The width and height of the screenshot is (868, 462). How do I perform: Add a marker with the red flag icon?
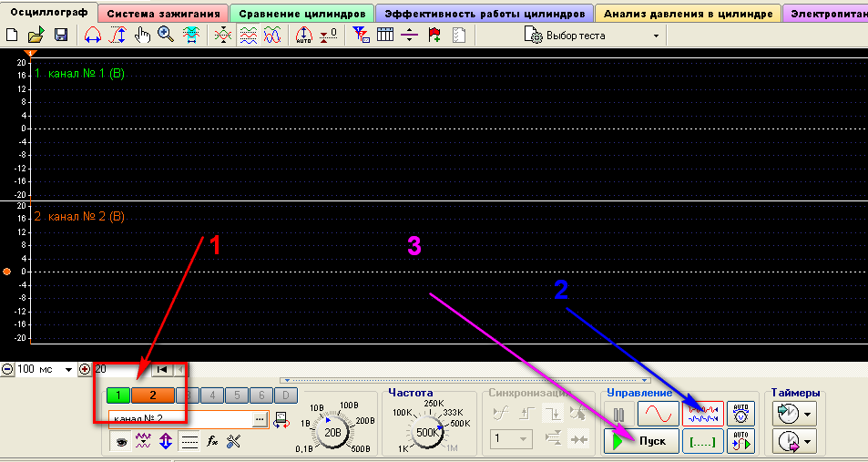pos(434,36)
